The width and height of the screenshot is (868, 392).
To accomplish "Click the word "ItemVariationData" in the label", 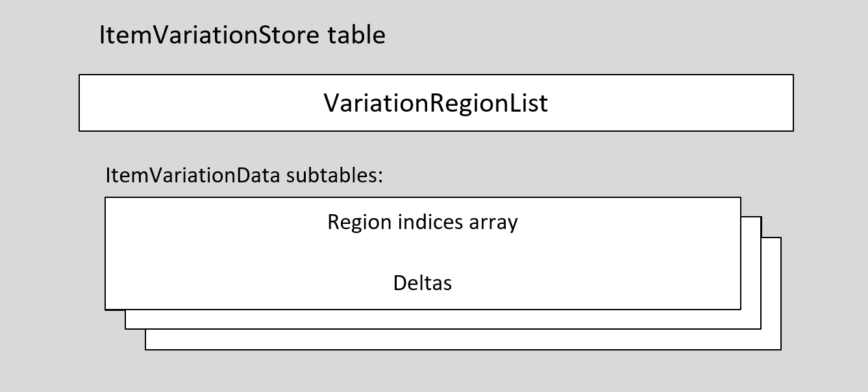I will coord(193,175).
